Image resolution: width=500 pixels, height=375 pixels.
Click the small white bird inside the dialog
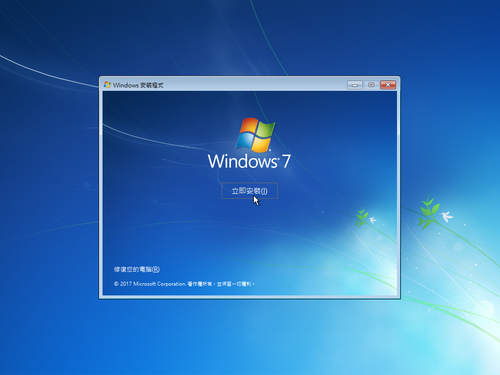pos(373,220)
